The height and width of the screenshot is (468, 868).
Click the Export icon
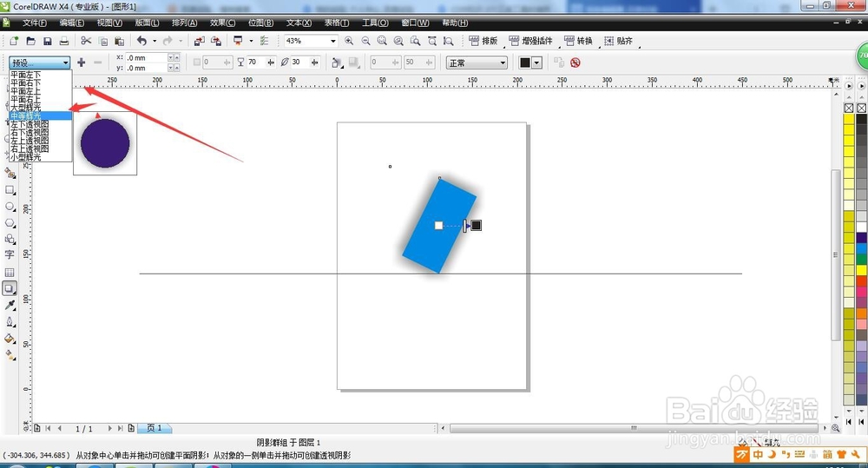216,41
